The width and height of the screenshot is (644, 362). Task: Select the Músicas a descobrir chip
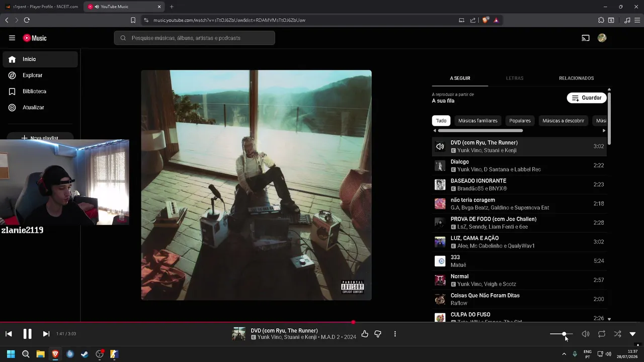pos(563,121)
